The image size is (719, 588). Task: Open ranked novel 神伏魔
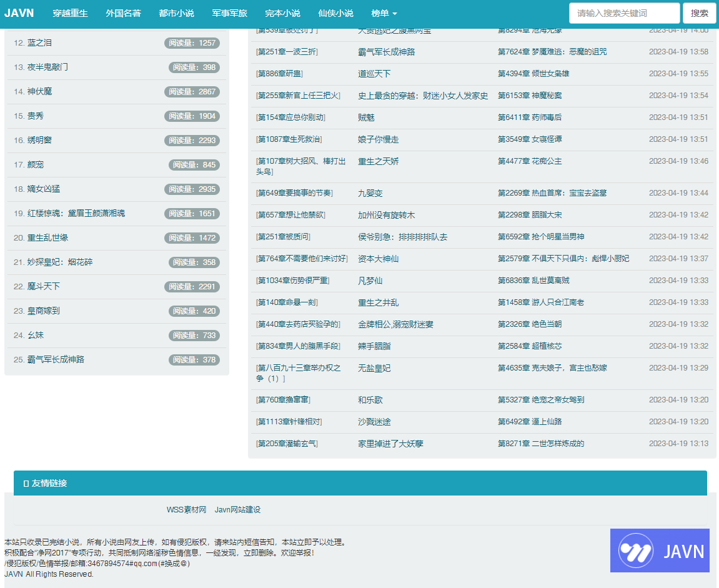39,91
